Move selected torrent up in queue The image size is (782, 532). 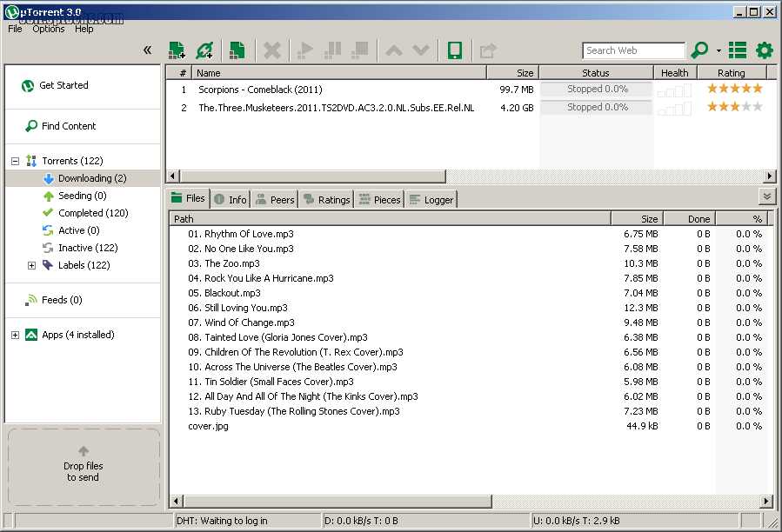point(393,50)
